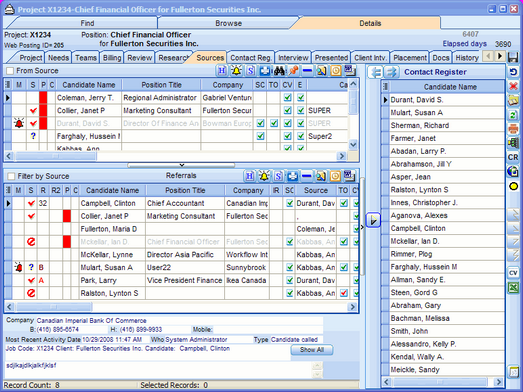523x392 pixels.
Task: Click the orange printer icon in right sidebar
Action: coord(513,128)
